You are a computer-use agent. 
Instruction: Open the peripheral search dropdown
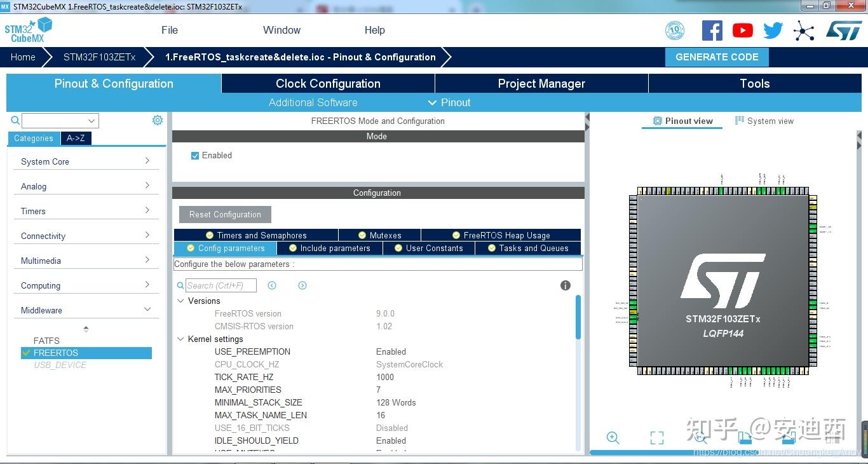[x=92, y=121]
